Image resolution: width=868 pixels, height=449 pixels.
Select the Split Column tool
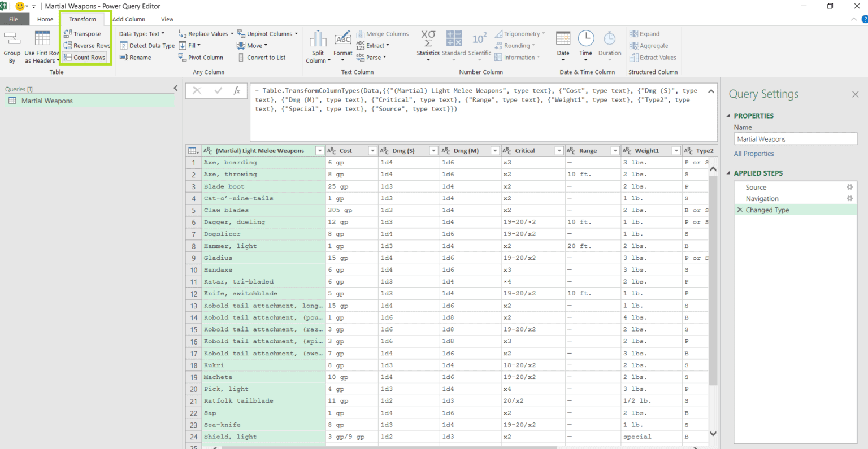click(318, 45)
